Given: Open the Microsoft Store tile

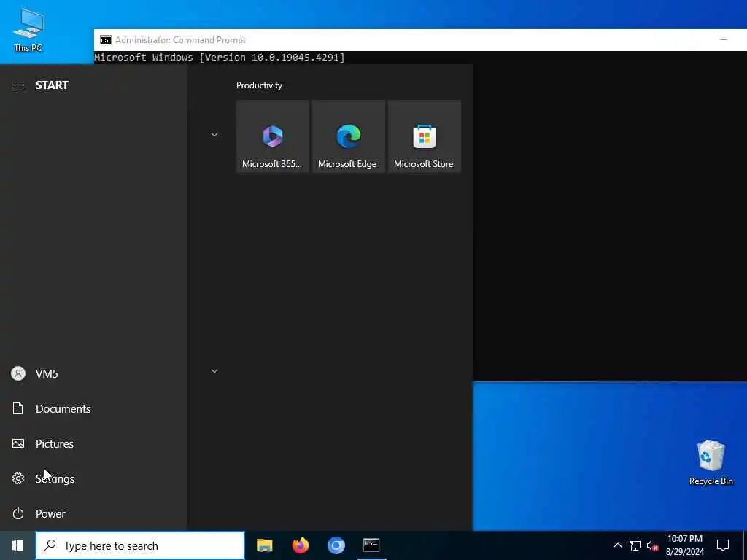Looking at the screenshot, I should click(x=424, y=136).
